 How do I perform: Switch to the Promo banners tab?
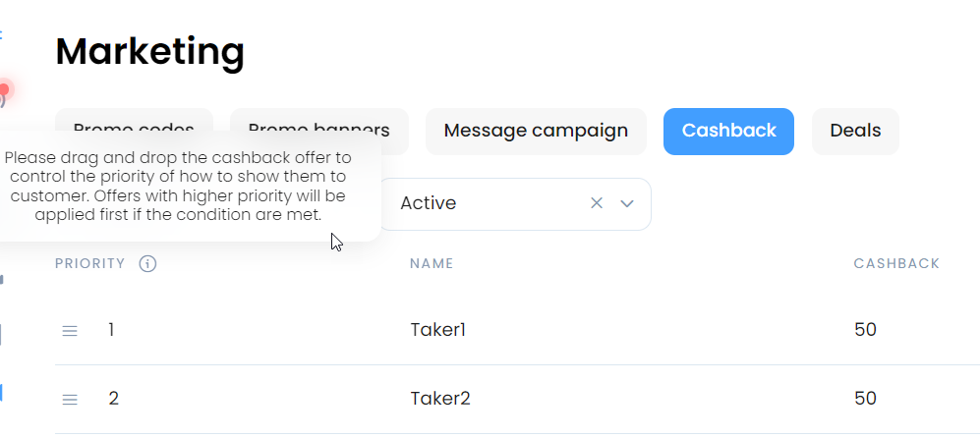(318, 131)
